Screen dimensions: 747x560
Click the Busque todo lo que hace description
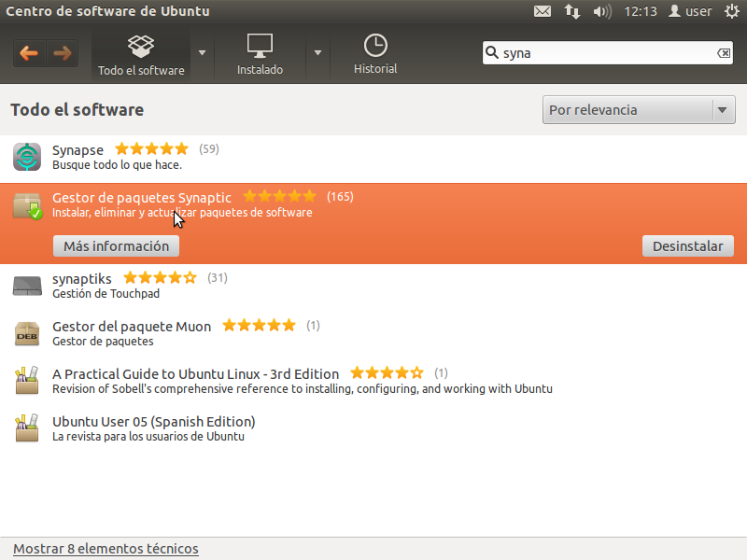point(118,165)
